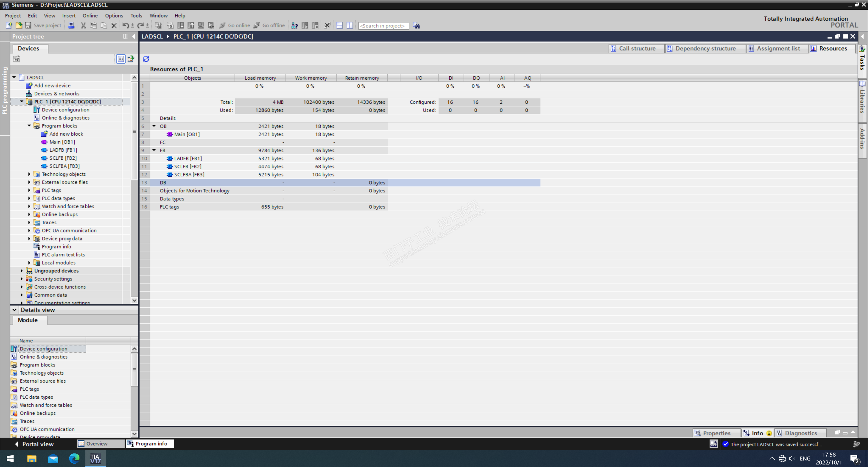Expand the PLC tags folder in tree

click(29, 190)
